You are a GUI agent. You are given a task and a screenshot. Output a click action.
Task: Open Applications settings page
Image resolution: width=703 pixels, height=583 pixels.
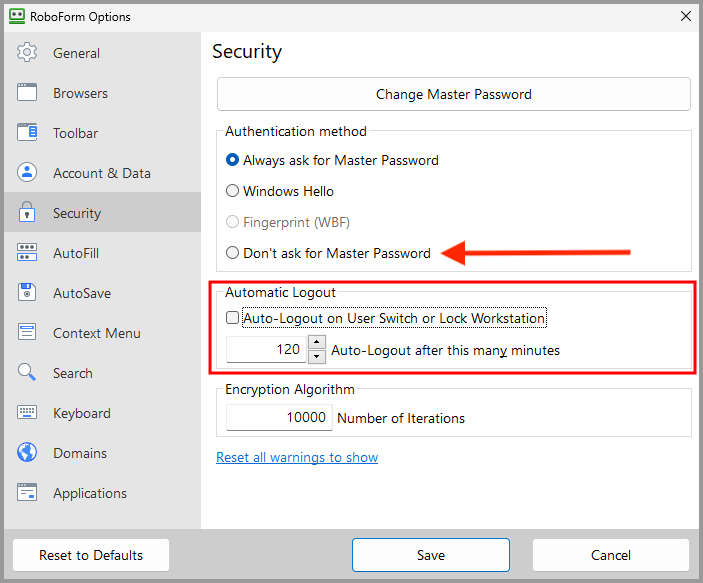[x=103, y=492]
